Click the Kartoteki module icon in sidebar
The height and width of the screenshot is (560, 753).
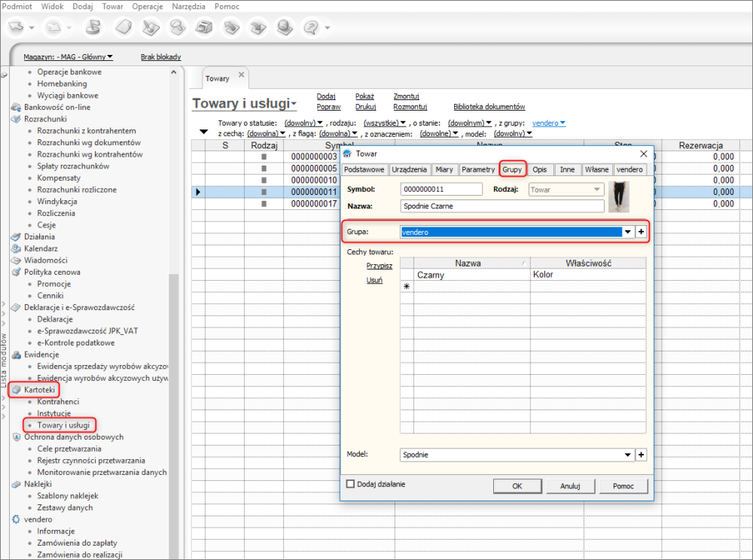pyautogui.click(x=17, y=390)
